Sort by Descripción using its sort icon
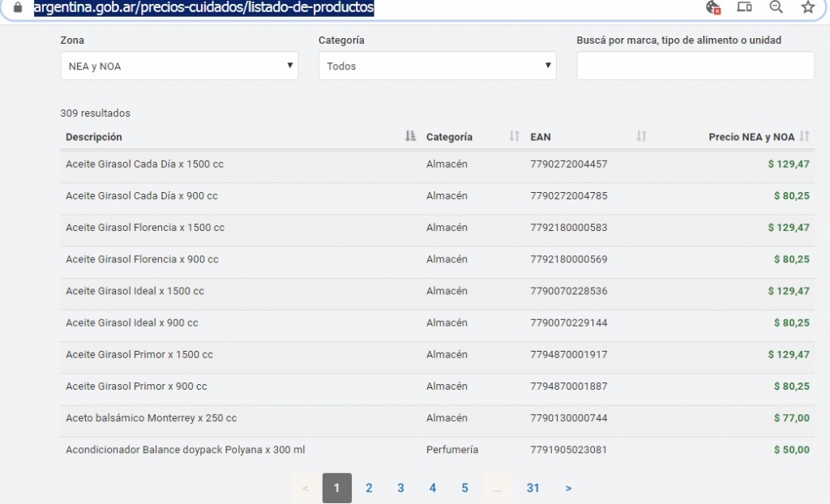The width and height of the screenshot is (830, 504). (x=410, y=137)
